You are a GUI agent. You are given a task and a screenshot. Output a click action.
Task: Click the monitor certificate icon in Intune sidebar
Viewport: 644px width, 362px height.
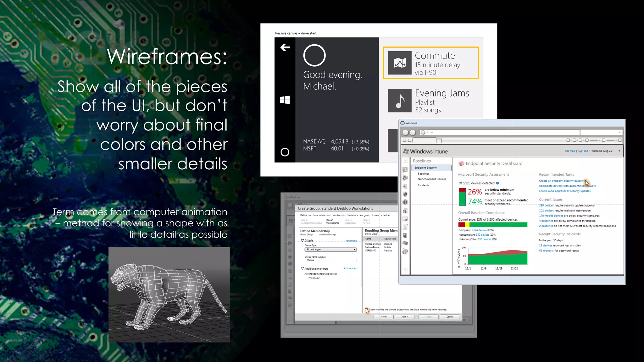405,219
